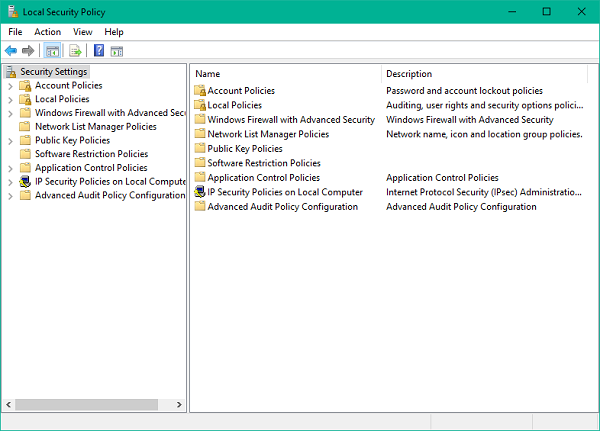Click the Account Policies folder icon in list
This screenshot has width=600, height=431.
coord(200,91)
